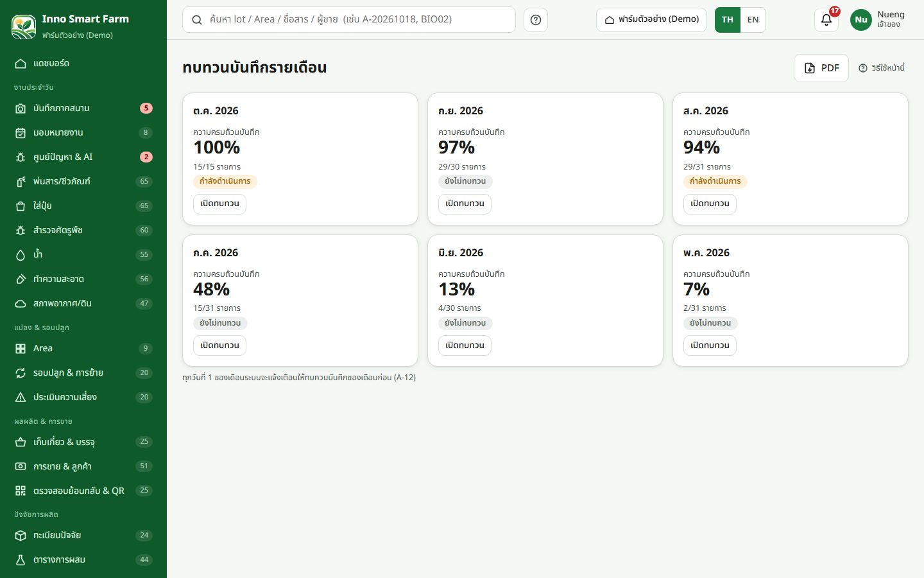Click the ทบทวนบันทึกรายเดือน page heading
The image size is (924, 578).
pyautogui.click(x=255, y=67)
